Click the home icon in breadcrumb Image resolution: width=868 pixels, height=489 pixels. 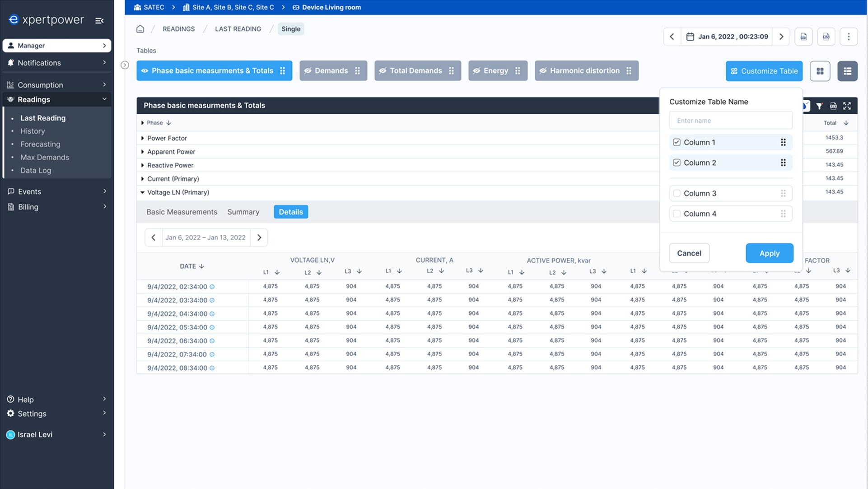(x=140, y=29)
